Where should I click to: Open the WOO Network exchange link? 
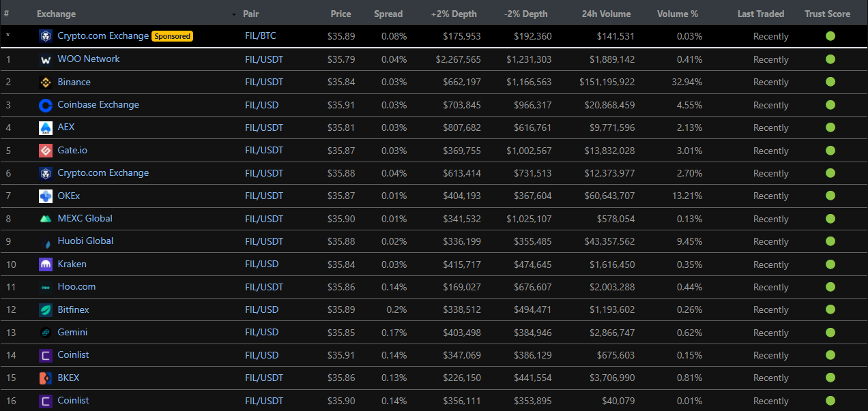[89, 59]
